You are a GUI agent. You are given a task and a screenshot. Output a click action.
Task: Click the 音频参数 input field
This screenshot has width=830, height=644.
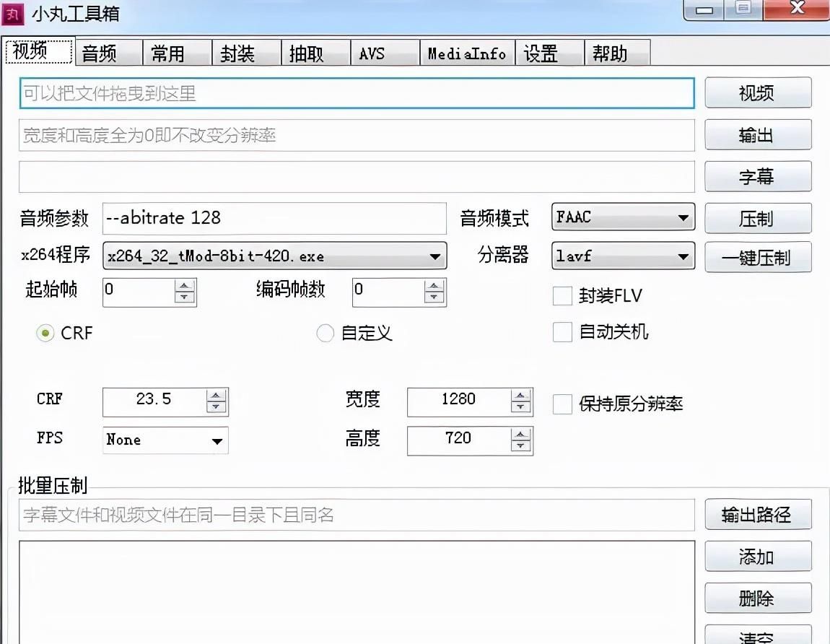[x=274, y=218]
